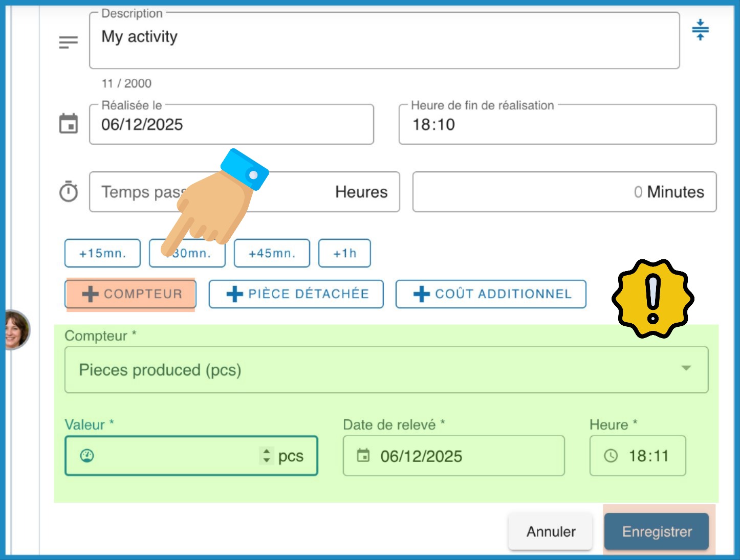Add 15 minutes with +15mn. button
Viewport: 740px width, 560px height.
click(x=102, y=253)
